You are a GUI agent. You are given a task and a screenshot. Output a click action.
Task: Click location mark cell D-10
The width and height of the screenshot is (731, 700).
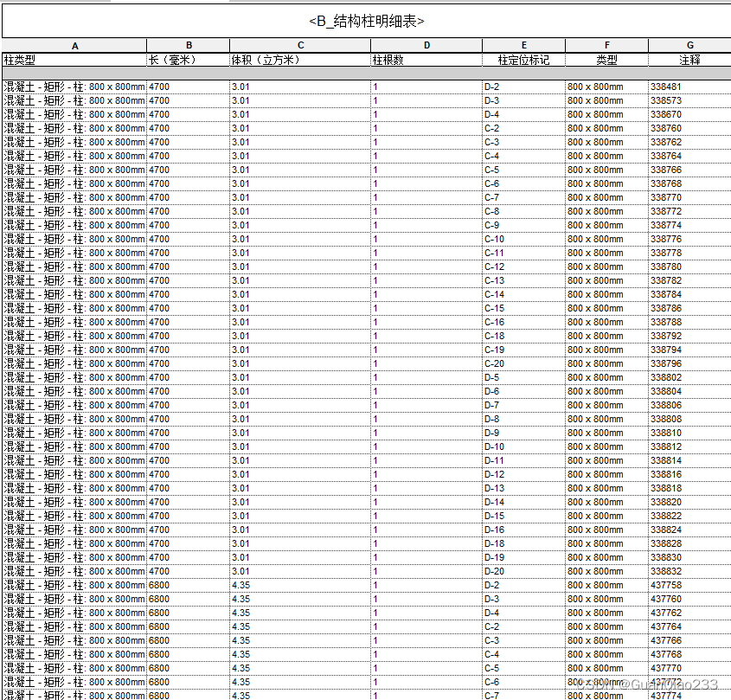point(524,446)
